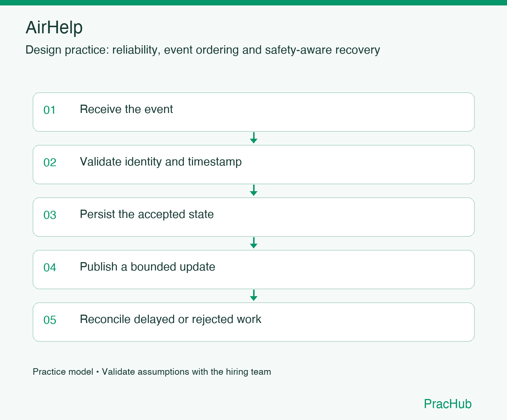Select the design practice subtitle text

tap(203, 50)
